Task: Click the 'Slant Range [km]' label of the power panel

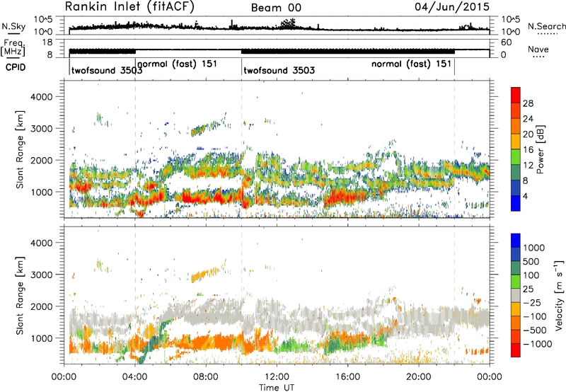Action: [20, 149]
